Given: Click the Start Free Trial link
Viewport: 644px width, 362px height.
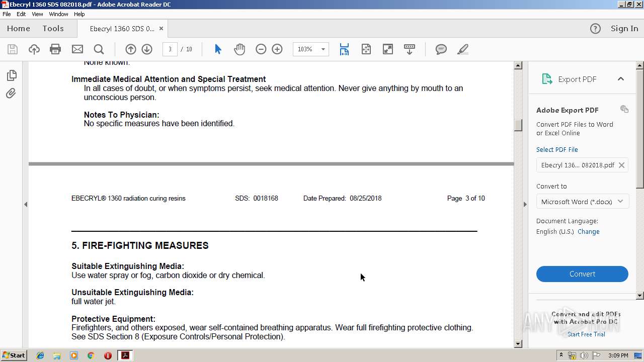Looking at the screenshot, I should 586,334.
